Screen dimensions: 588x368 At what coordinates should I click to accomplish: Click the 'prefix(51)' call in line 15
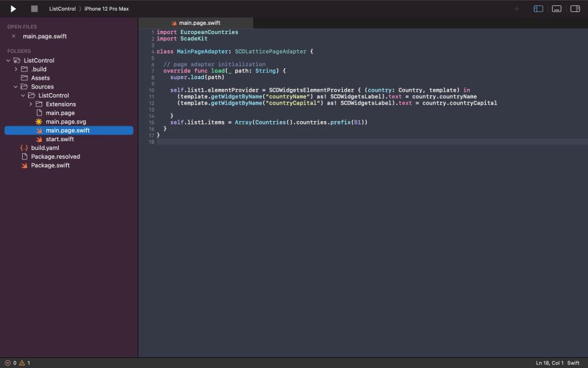(347, 122)
